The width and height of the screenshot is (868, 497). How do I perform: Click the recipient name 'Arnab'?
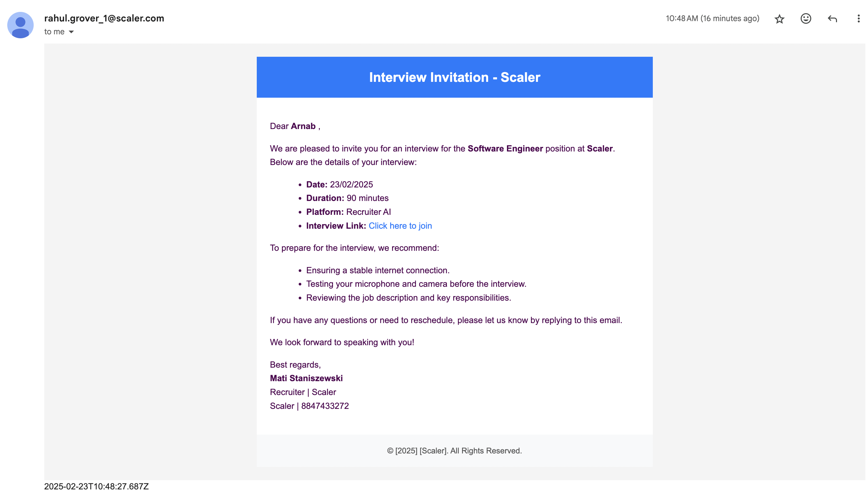coord(303,126)
